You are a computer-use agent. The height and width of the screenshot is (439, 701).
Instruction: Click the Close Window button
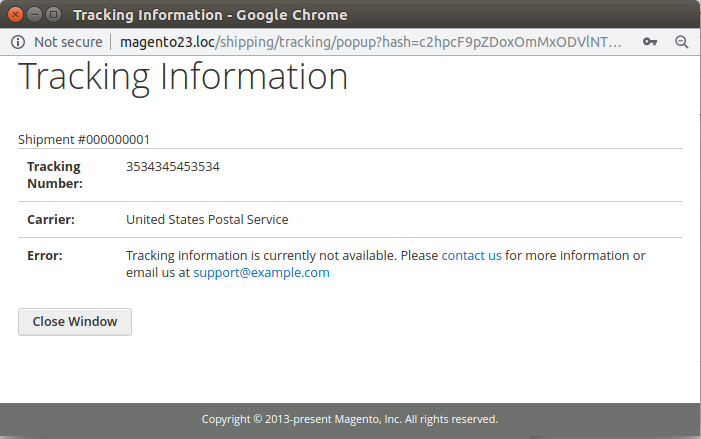75,321
